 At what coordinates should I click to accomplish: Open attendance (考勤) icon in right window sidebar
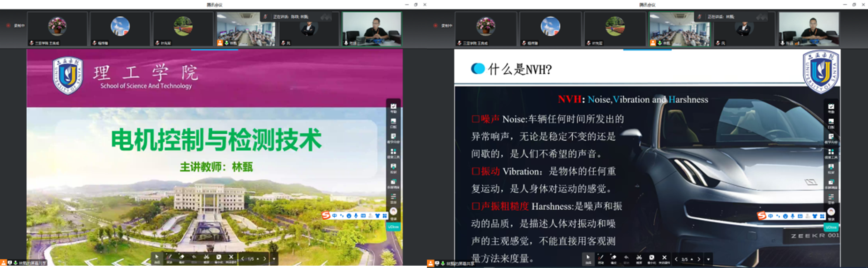click(x=831, y=108)
